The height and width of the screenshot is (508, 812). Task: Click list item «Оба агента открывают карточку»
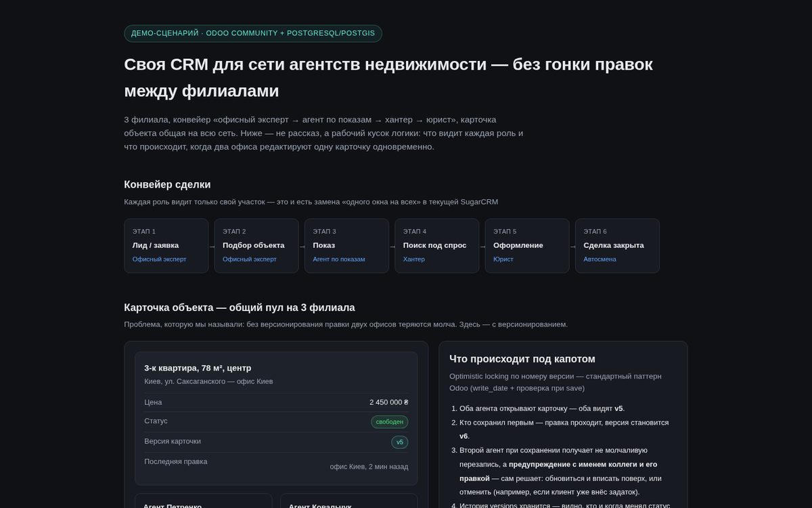(x=541, y=408)
